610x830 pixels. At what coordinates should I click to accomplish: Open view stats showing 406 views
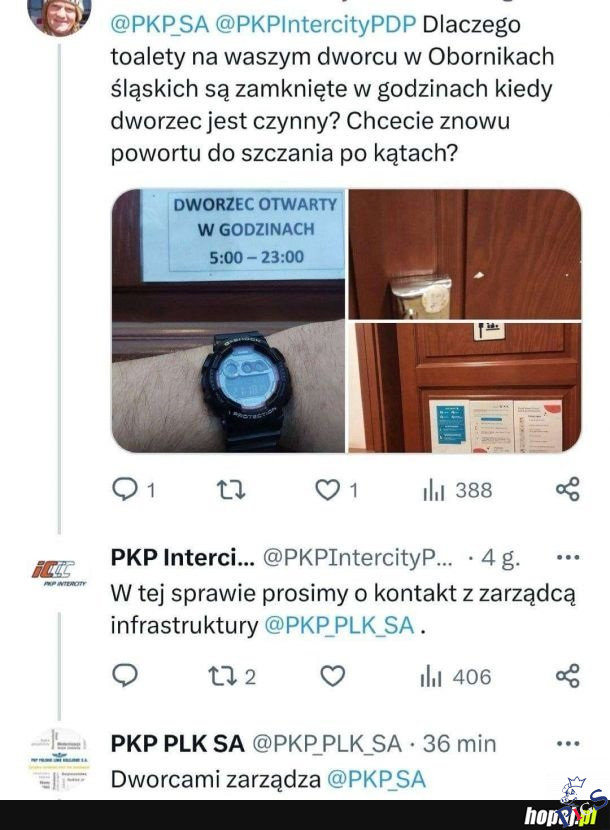[x=456, y=676]
